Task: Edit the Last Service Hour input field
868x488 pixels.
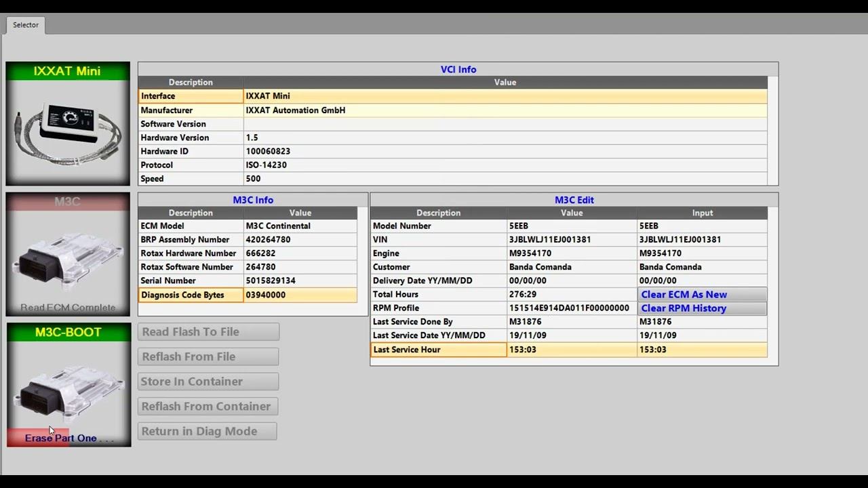Action: tap(702, 350)
